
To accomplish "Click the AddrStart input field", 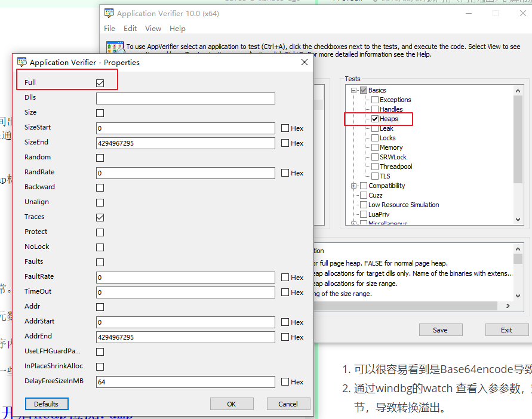I will (186, 322).
